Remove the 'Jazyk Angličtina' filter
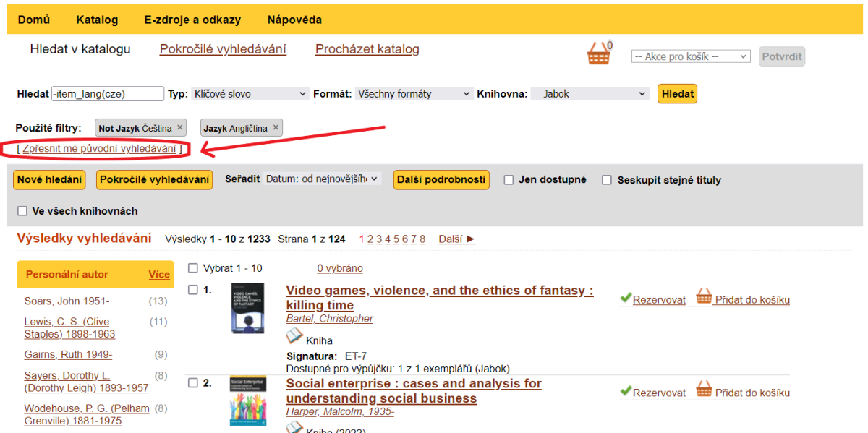The height and width of the screenshot is (433, 868). (x=276, y=127)
